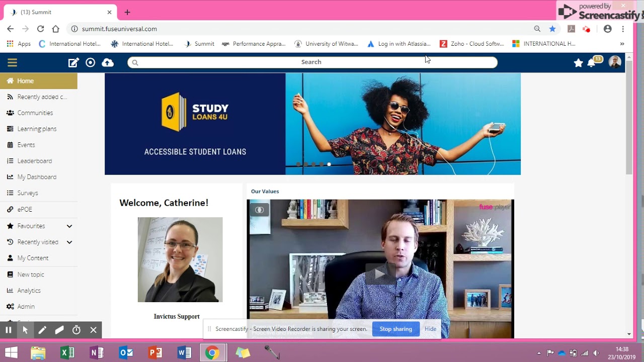The image size is (644, 362).
Task: Open Chrome account profile icon
Action: click(x=607, y=29)
